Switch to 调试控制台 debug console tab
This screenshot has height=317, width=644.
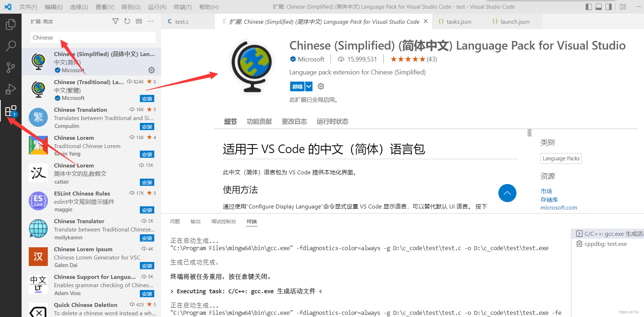224,221
